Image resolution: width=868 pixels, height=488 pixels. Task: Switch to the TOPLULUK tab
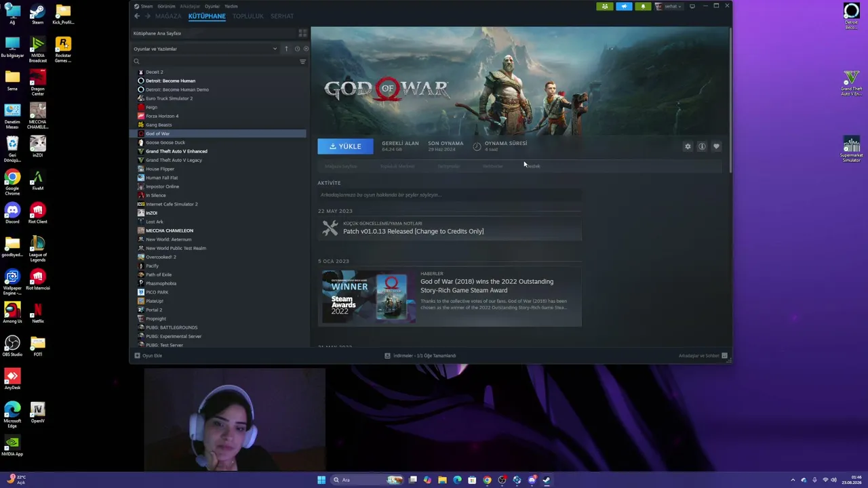(248, 16)
